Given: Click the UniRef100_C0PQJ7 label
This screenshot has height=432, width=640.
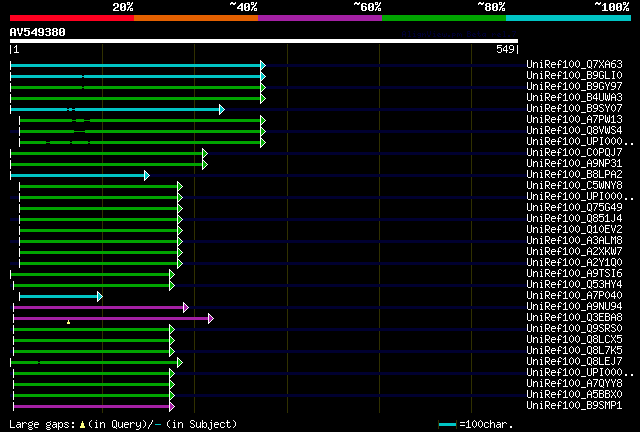Looking at the screenshot, I should (x=574, y=153).
